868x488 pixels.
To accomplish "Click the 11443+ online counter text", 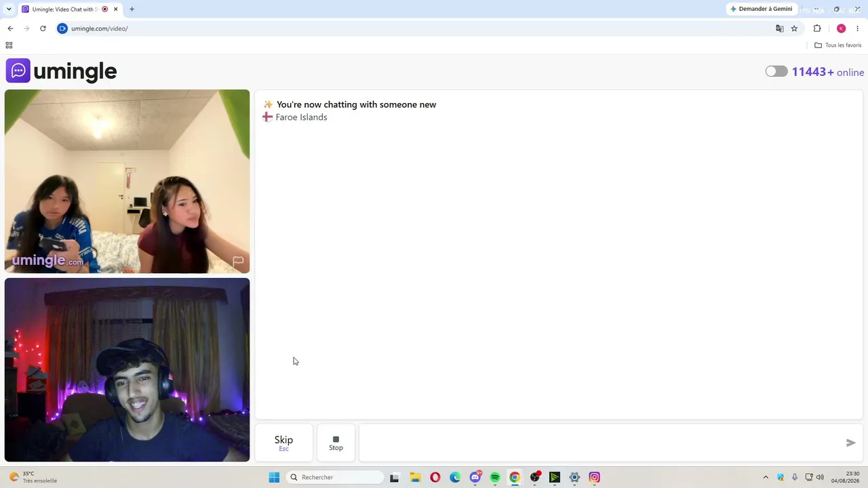I will (x=828, y=72).
